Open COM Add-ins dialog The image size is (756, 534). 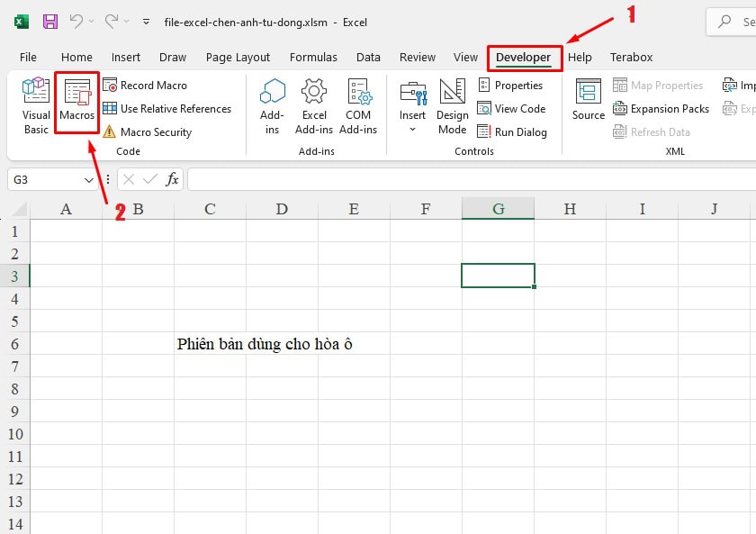click(358, 106)
